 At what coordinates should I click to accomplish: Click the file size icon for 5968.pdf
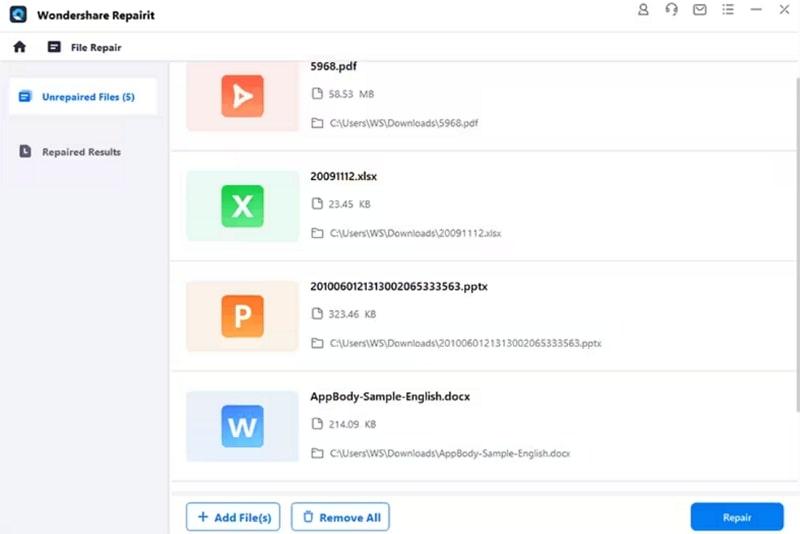[x=317, y=93]
